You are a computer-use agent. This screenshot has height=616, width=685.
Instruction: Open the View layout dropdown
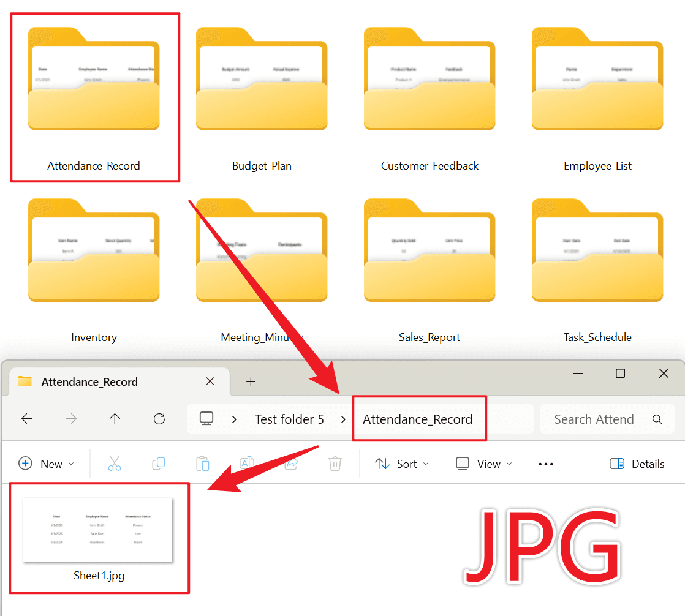[x=483, y=464]
